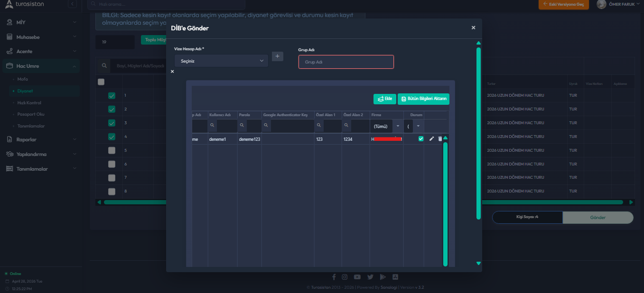
Task: Click the search icon in Kullanıcı Adı filter
Action: coord(213,126)
